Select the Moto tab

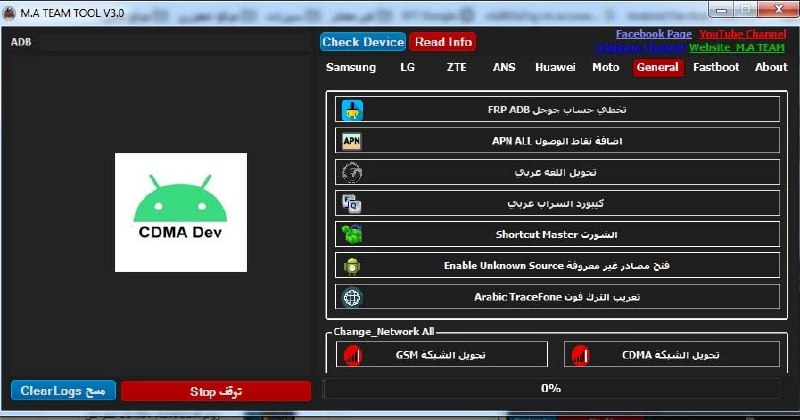click(x=606, y=67)
